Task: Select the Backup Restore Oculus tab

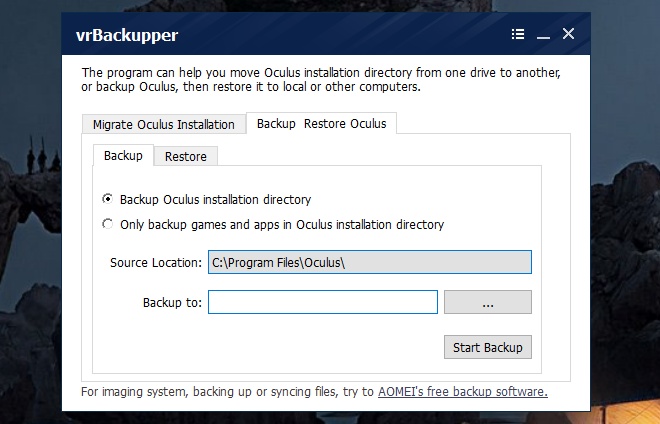Action: pyautogui.click(x=322, y=123)
